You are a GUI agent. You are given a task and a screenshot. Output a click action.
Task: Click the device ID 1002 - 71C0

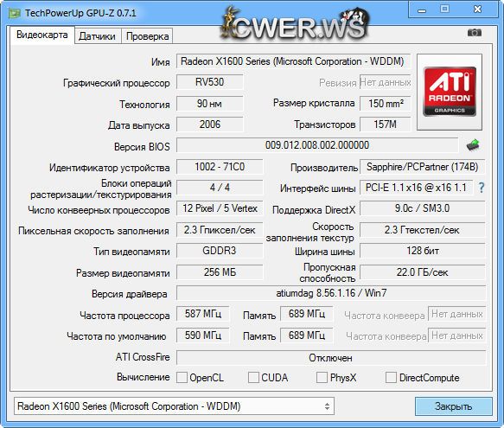220,167
